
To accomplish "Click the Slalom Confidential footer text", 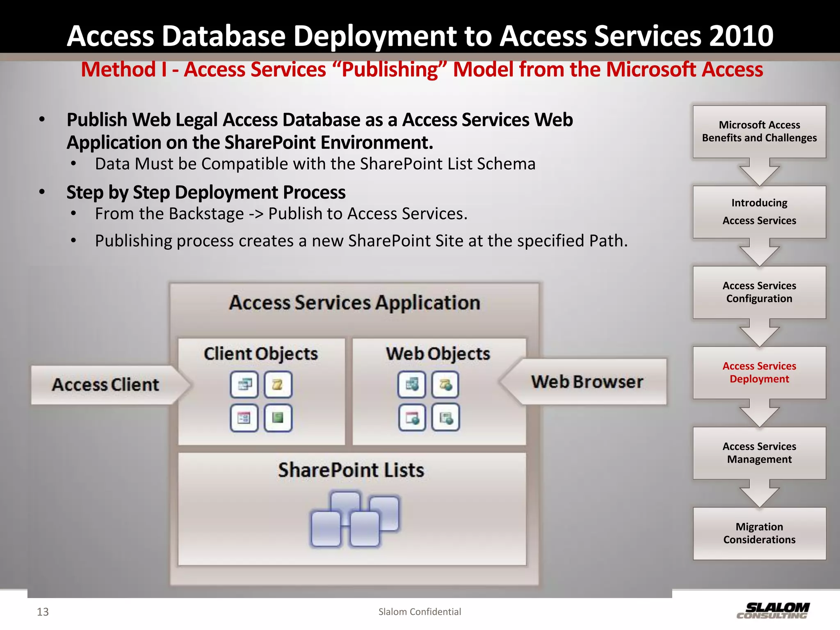I will [x=420, y=612].
